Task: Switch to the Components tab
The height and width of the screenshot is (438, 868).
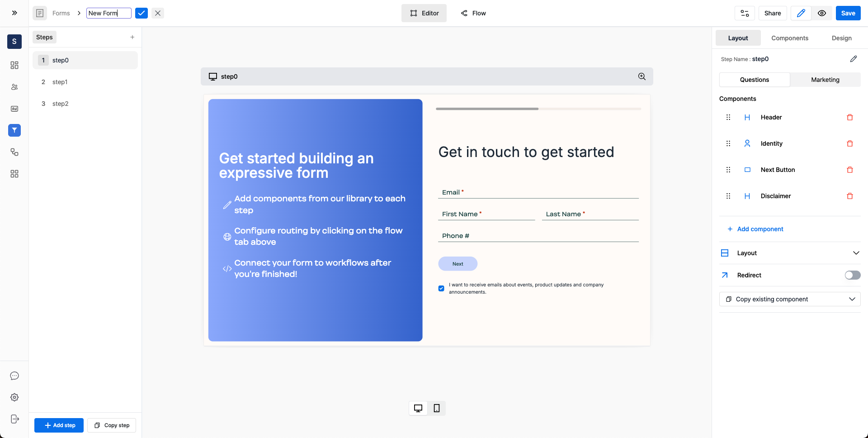Action: (x=790, y=38)
